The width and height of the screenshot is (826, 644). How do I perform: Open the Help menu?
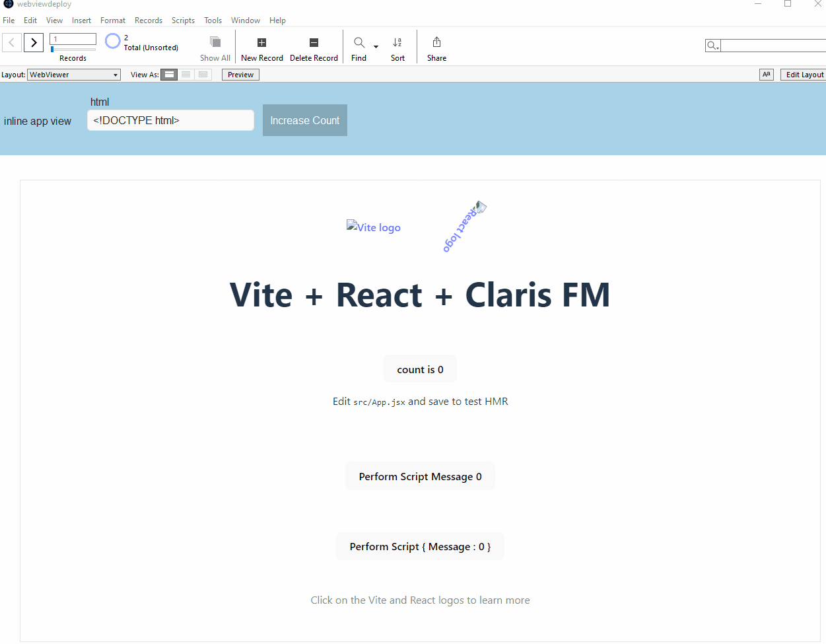tap(277, 20)
